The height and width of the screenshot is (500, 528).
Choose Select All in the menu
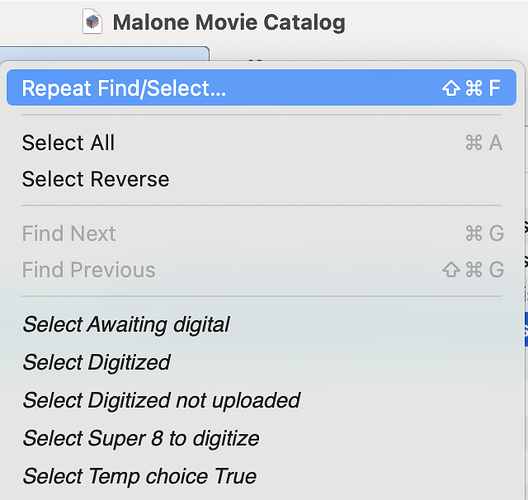(261, 142)
